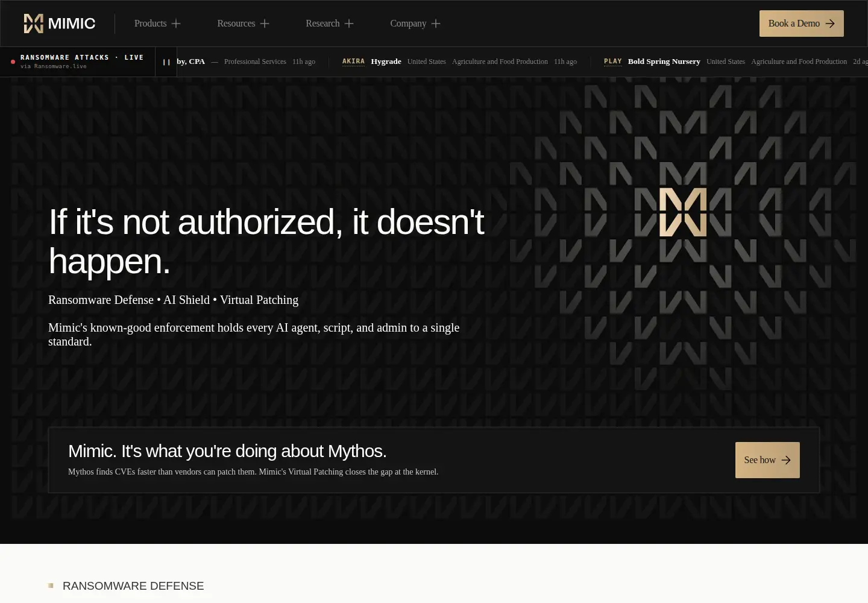Click the Book a Demo button
The width and height of the screenshot is (868, 603).
pyautogui.click(x=802, y=24)
